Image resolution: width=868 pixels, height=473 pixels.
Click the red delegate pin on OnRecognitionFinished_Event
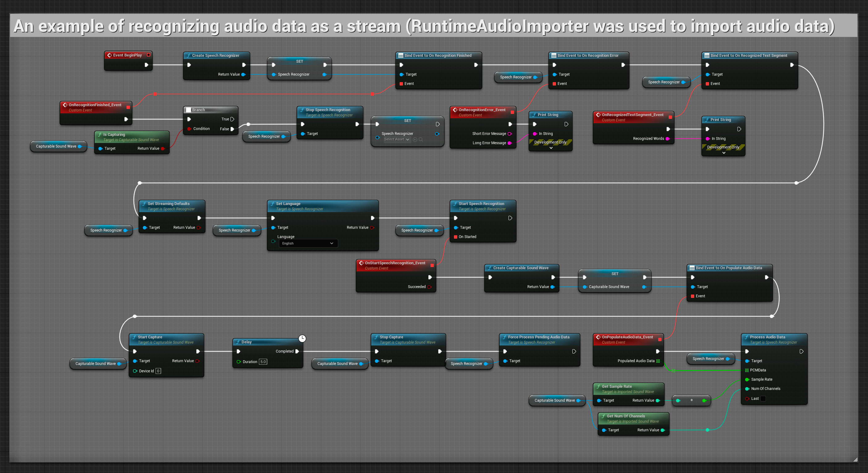128,107
